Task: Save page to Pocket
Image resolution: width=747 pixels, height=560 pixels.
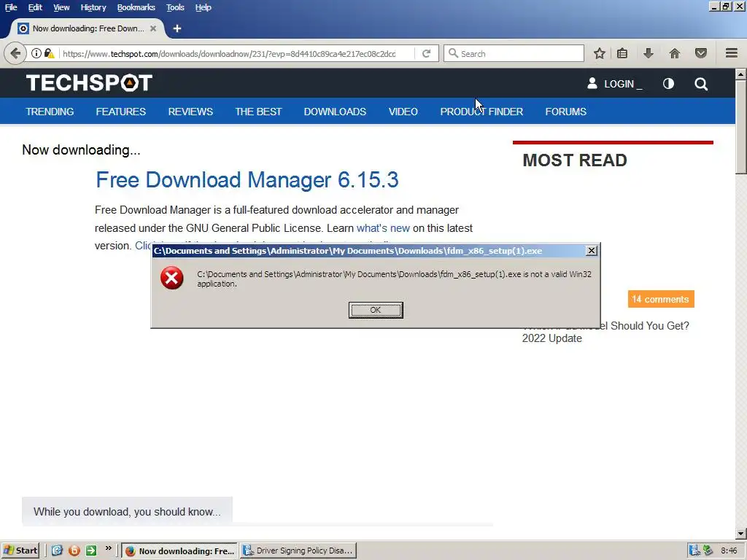Action: point(701,53)
